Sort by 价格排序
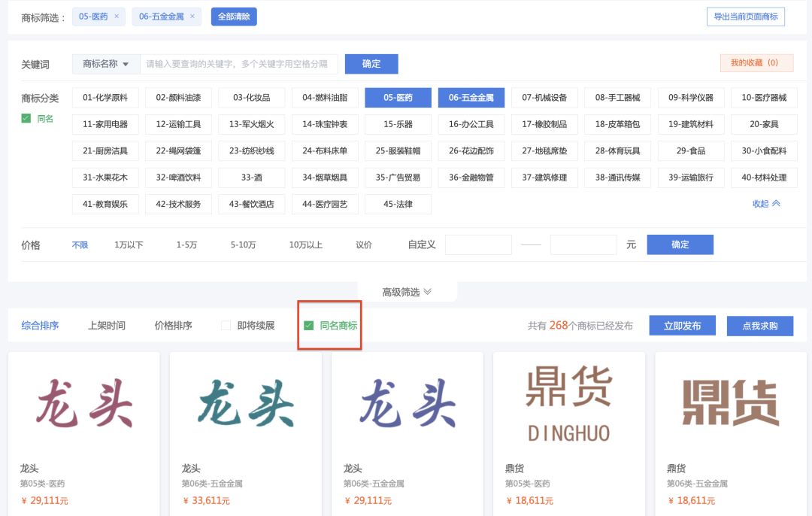 [173, 326]
